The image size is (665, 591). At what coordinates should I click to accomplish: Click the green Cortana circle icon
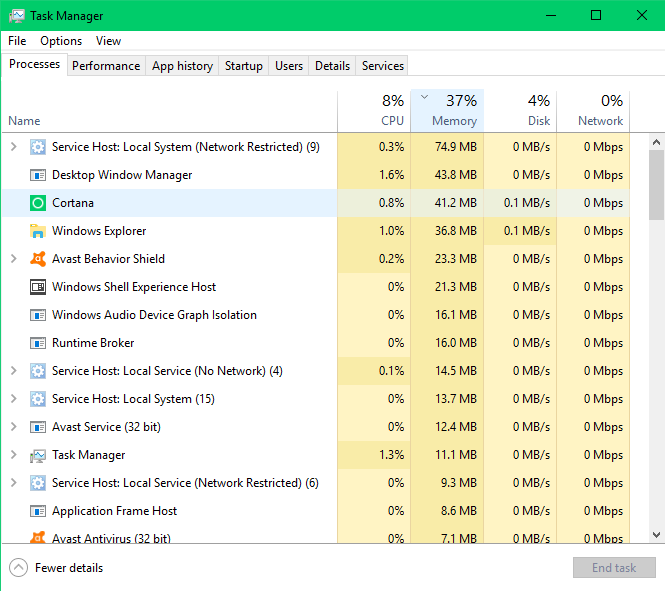pos(38,203)
